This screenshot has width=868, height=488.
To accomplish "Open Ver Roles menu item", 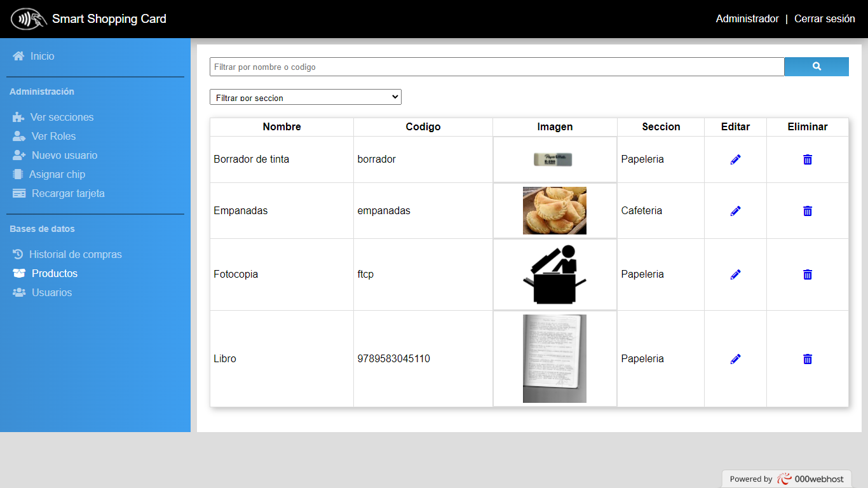I will pyautogui.click(x=54, y=137).
